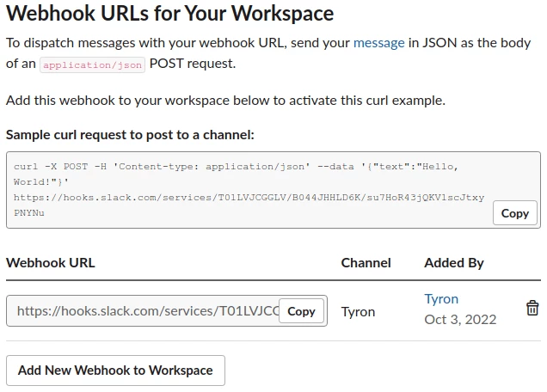Click 'Sample curl request to post to a channel:' label
547x392 pixels.
[130, 135]
